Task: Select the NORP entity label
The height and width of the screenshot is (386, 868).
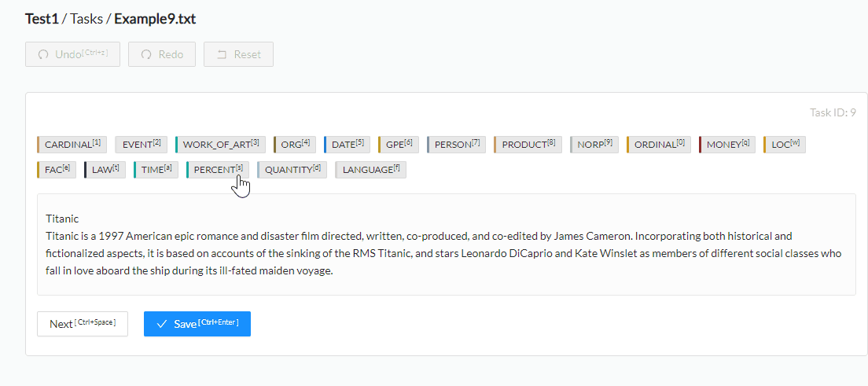Action: pyautogui.click(x=594, y=145)
